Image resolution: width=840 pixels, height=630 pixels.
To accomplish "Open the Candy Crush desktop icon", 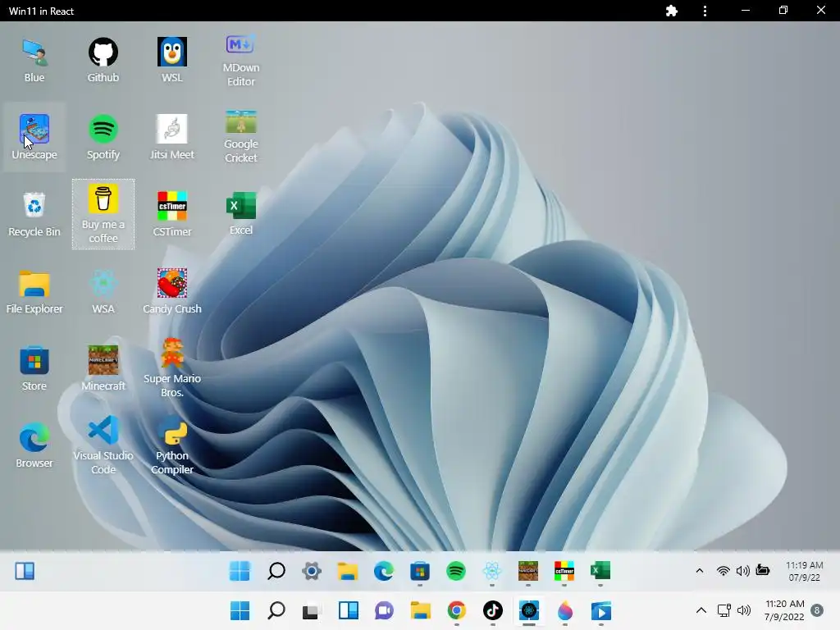I will pos(172,291).
